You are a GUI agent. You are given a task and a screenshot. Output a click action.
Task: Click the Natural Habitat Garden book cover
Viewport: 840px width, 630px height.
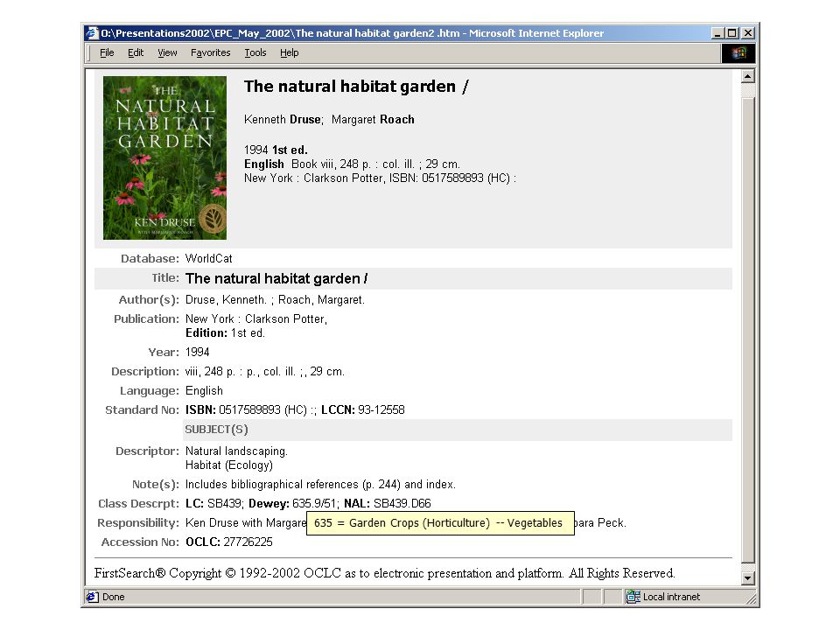[165, 157]
